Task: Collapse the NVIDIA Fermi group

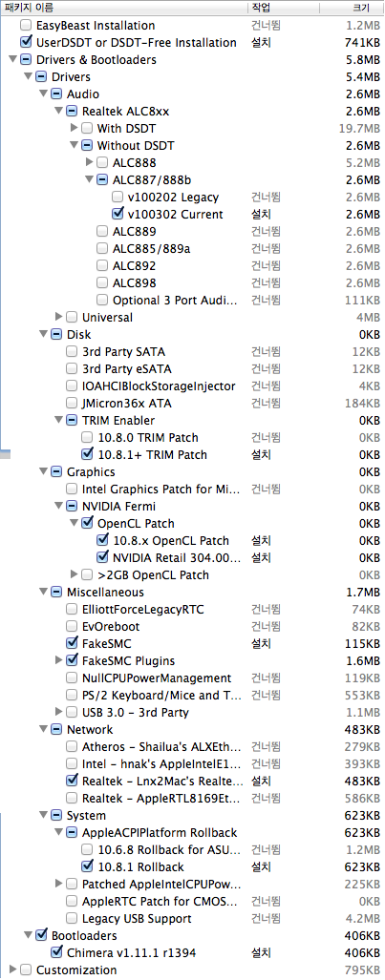Action: coord(59,506)
